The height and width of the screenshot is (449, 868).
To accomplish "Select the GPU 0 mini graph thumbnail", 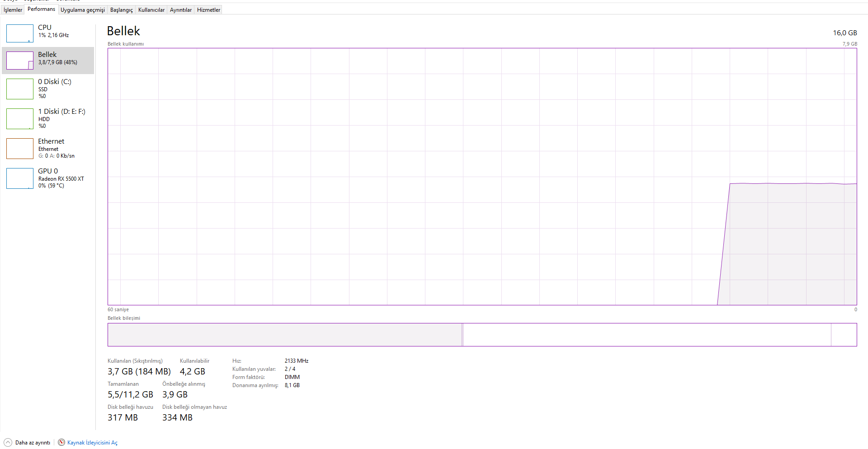I will pyautogui.click(x=20, y=178).
